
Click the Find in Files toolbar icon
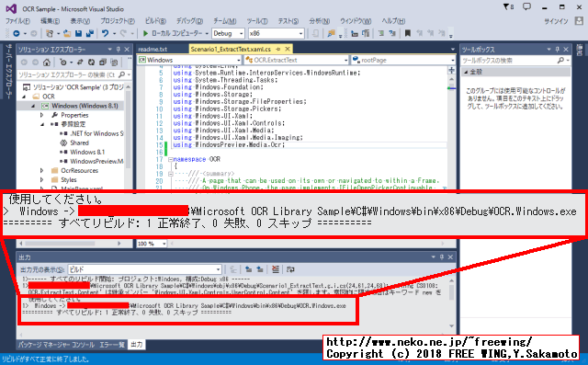point(331,33)
